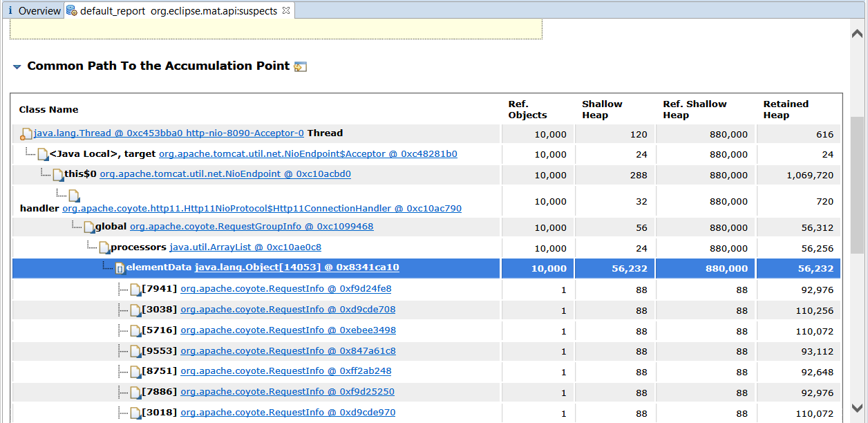Click the object icon above the handler row
The height and width of the screenshot is (423, 868).
[73, 196]
